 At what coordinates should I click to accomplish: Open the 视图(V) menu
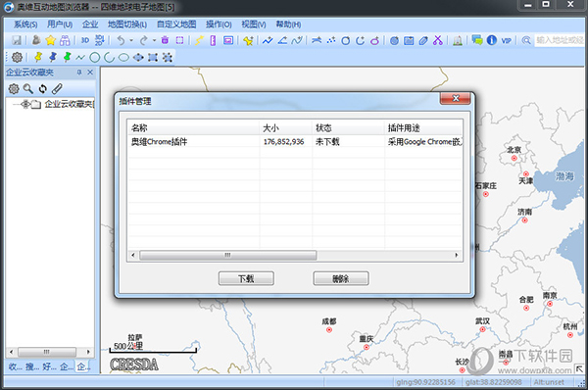tap(254, 24)
